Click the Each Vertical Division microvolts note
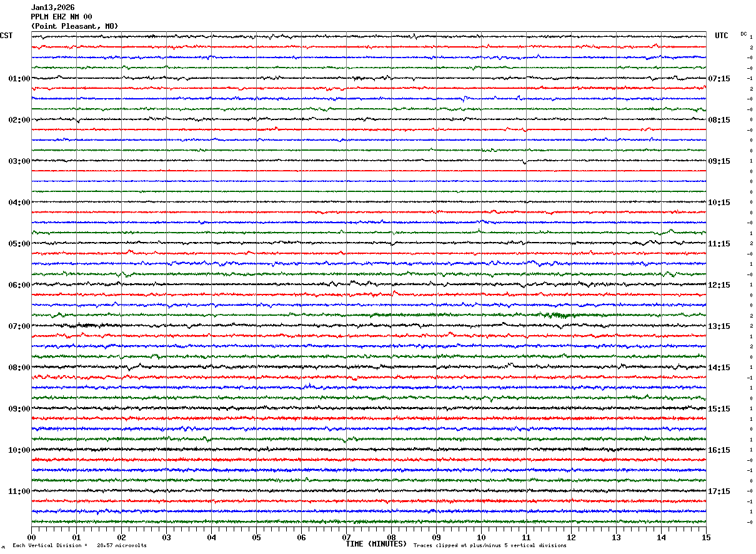The height and width of the screenshot is (554, 756). click(x=79, y=545)
